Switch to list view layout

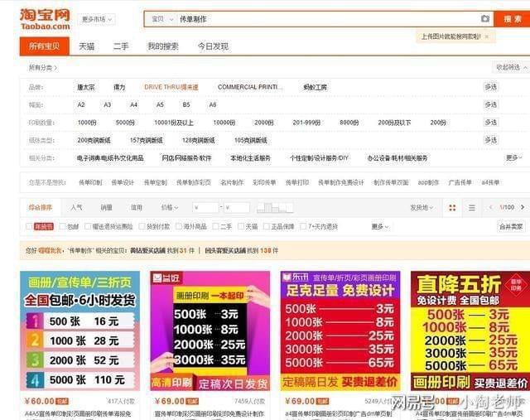[472, 208]
